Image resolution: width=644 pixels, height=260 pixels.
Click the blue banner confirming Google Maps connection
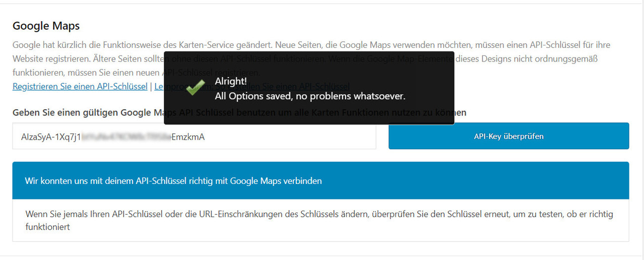click(x=320, y=180)
